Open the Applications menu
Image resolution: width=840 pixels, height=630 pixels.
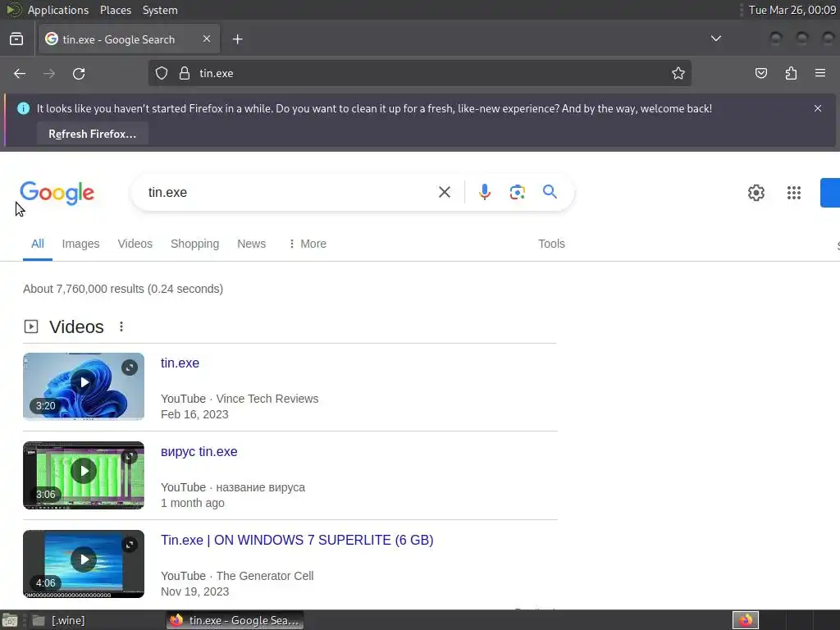click(58, 10)
